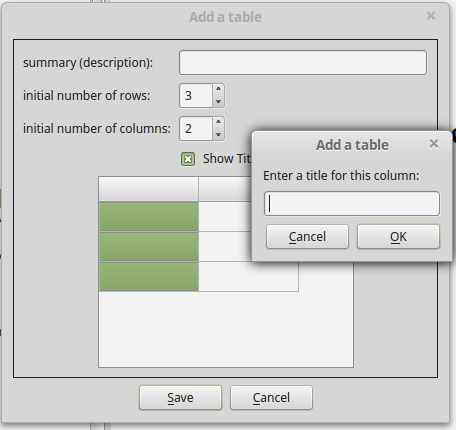456x430 pixels.
Task: Select first green cell in preview table
Action: click(149, 216)
